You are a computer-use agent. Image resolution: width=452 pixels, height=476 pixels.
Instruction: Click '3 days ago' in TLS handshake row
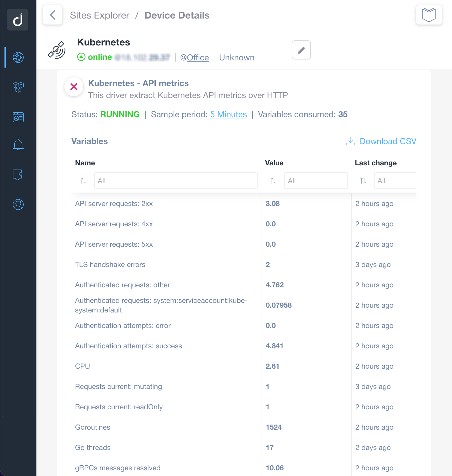point(373,265)
